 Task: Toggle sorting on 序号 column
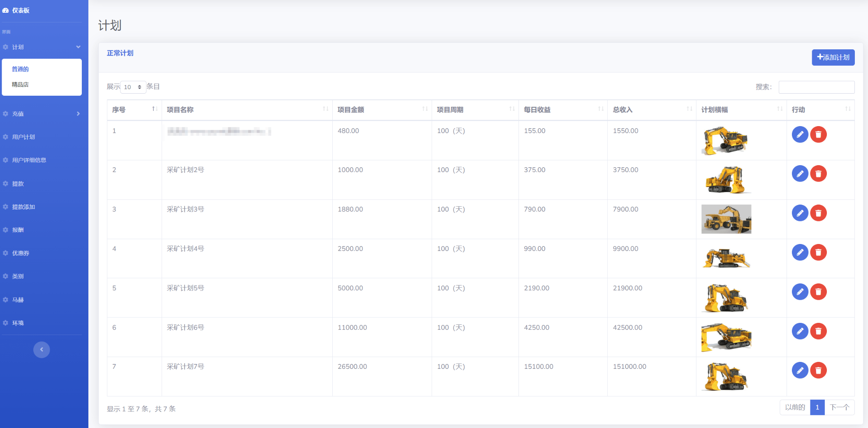tap(134, 110)
